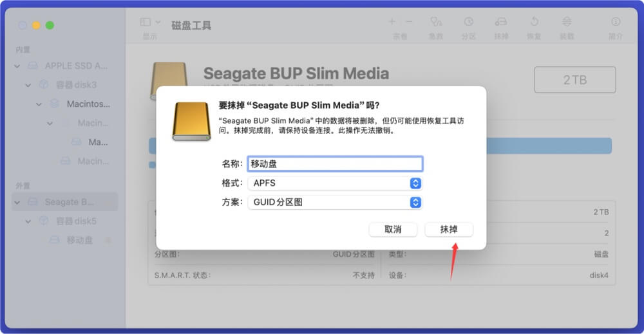Click the 恢复 (Restore) toolbar icon
Viewport: 644px width, 334px height.
pos(534,23)
